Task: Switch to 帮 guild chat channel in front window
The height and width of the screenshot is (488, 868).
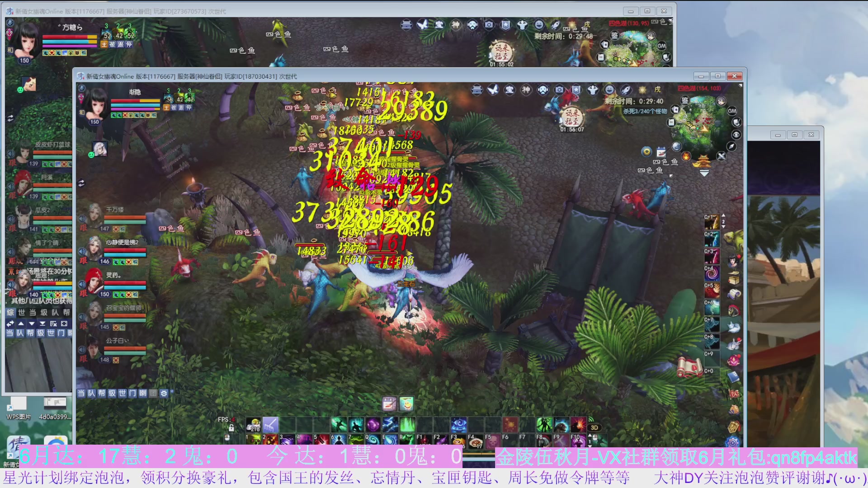Action: (102, 393)
